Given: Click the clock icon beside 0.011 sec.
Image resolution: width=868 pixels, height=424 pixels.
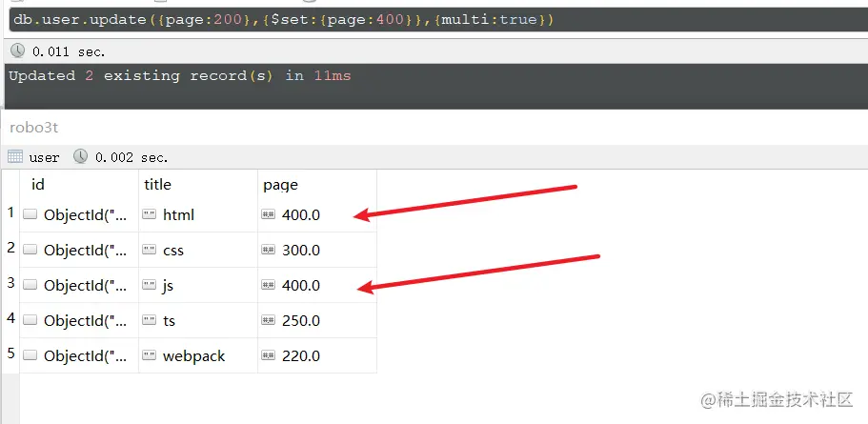Looking at the screenshot, I should pyautogui.click(x=18, y=50).
